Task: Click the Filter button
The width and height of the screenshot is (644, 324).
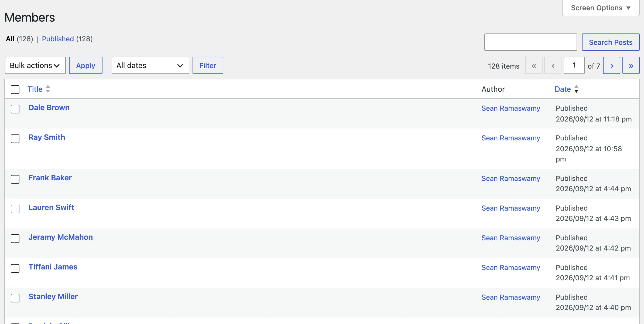Action: coord(208,65)
